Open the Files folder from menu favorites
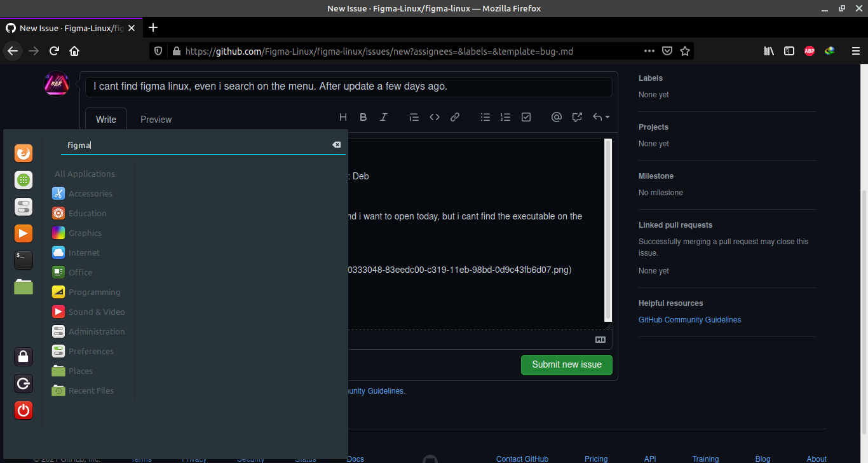This screenshot has width=868, height=463. click(24, 287)
